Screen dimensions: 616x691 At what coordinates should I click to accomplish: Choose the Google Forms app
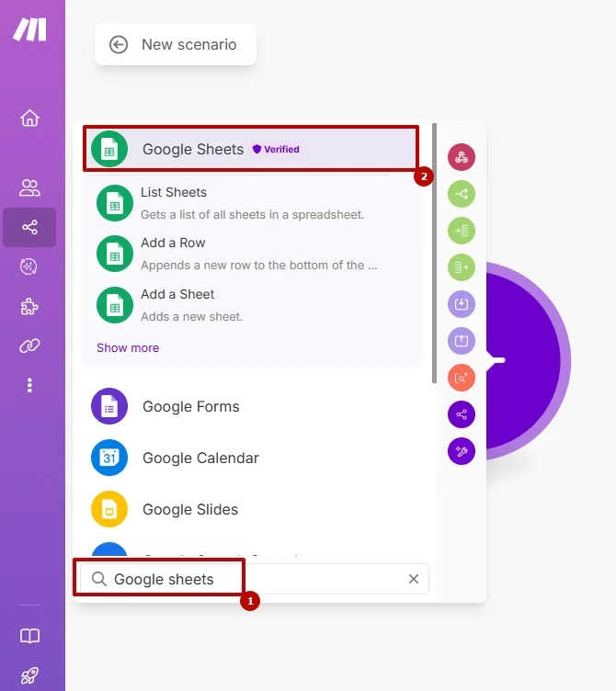(x=252, y=406)
